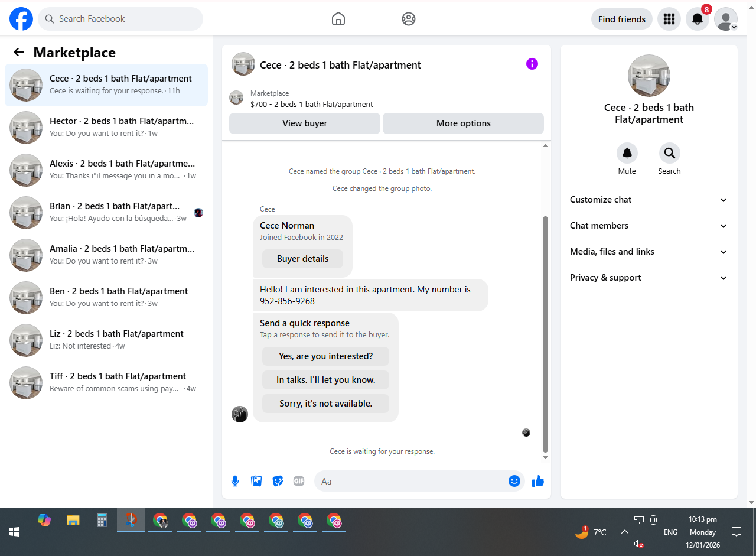Viewport: 756px width, 556px height.
Task: Open the Tiff conversation
Action: tap(106, 383)
